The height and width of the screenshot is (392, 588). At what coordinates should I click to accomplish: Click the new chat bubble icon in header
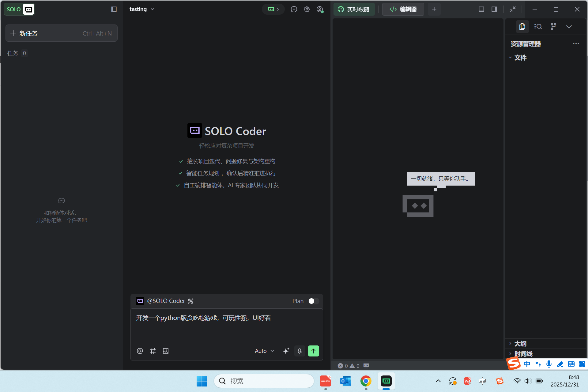pos(294,9)
